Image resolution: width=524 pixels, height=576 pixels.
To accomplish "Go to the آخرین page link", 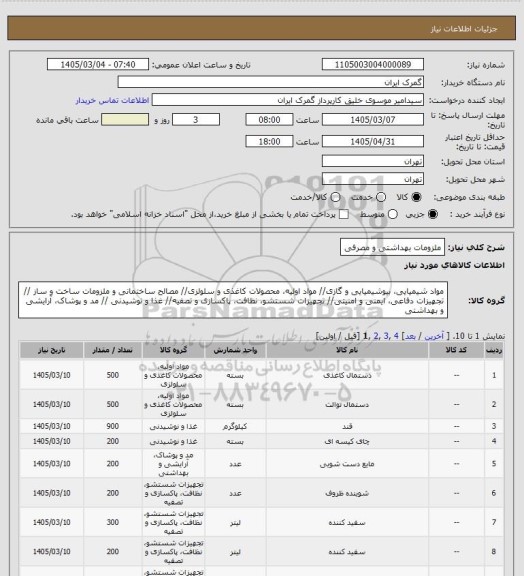I will pyautogui.click(x=434, y=336).
